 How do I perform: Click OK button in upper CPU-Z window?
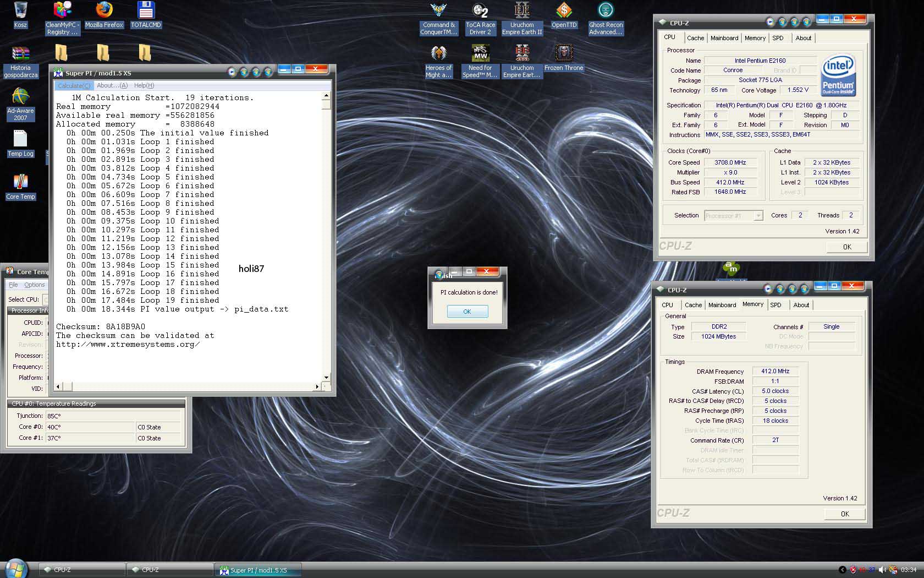pos(847,247)
